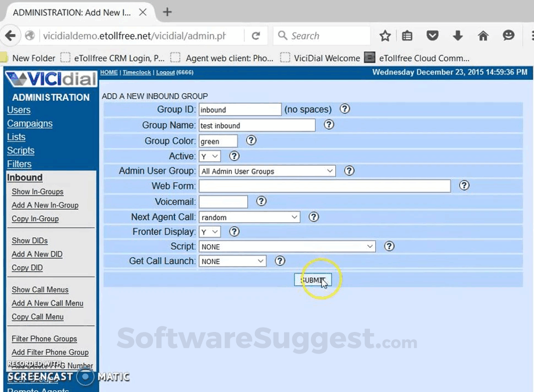
Task: Open the Admin User Group dropdown
Action: [x=267, y=171]
